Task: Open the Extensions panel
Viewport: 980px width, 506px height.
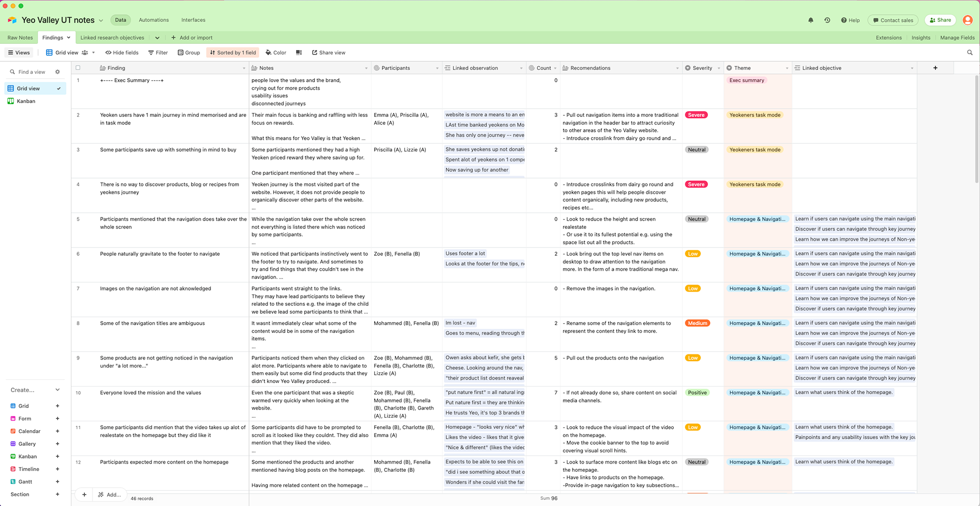Action: point(889,38)
